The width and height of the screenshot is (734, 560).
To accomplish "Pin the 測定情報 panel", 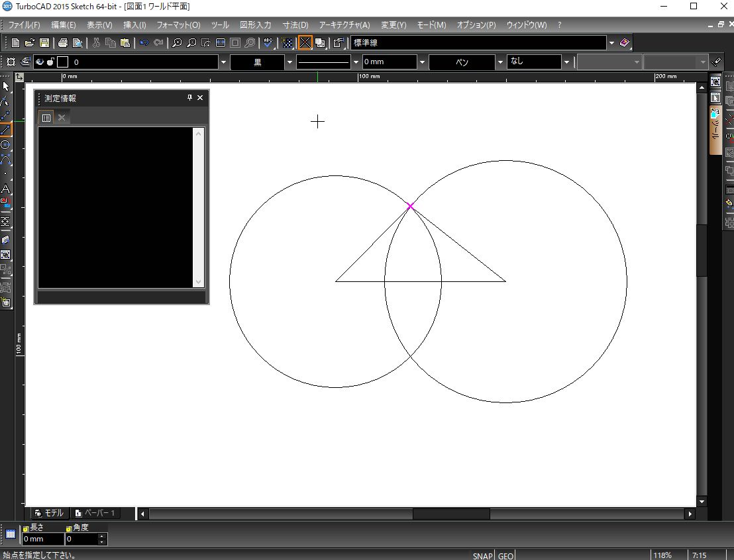I will 189,97.
